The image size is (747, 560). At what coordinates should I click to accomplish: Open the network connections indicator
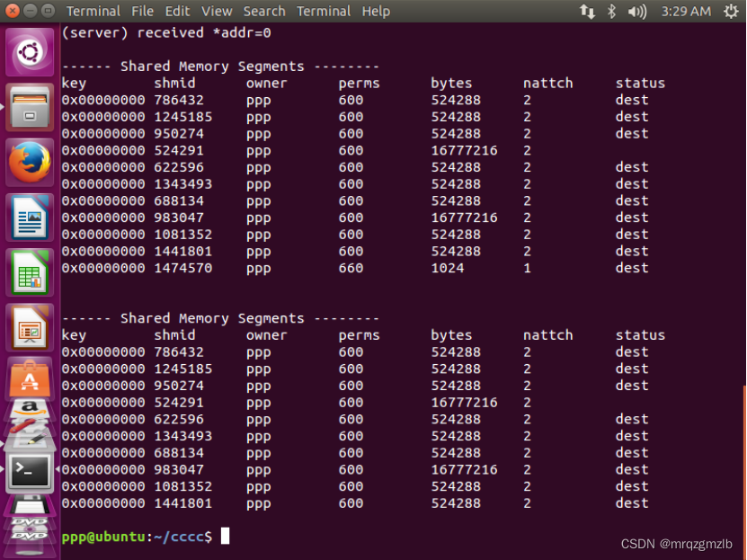[x=587, y=11]
